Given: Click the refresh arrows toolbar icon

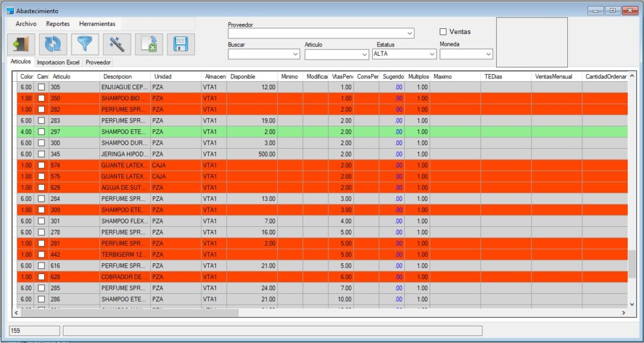Looking at the screenshot, I should 53,44.
